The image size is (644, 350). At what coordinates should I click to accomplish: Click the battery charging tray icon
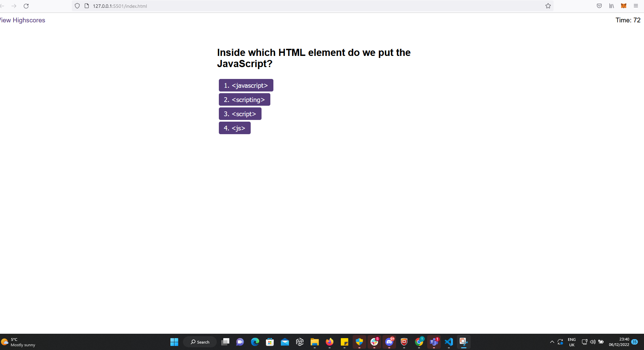tap(601, 342)
